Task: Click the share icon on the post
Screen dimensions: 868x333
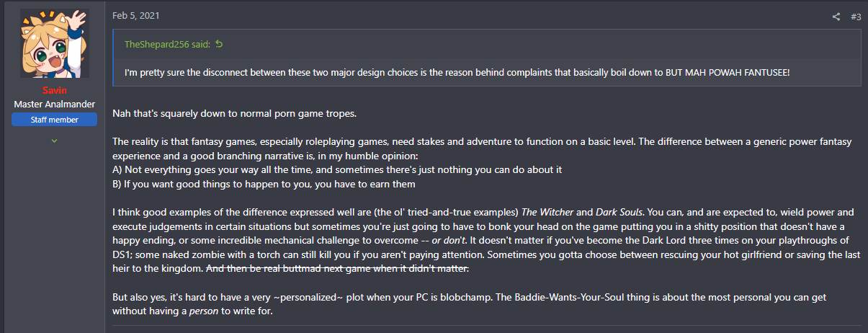Action: (836, 17)
